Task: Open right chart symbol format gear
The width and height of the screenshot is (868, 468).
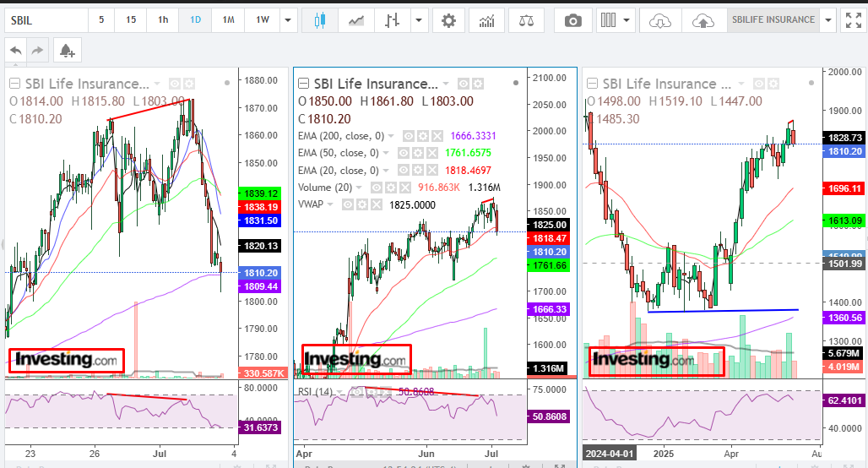Action: 773,84
